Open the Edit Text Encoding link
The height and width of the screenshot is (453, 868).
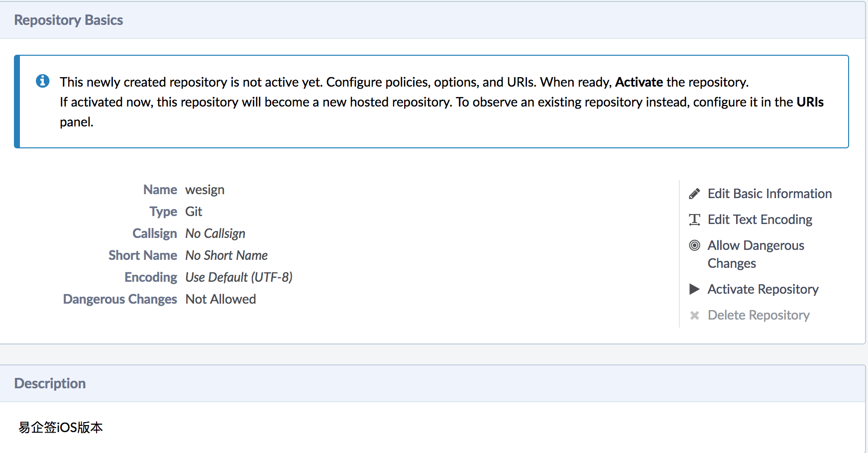(x=759, y=220)
